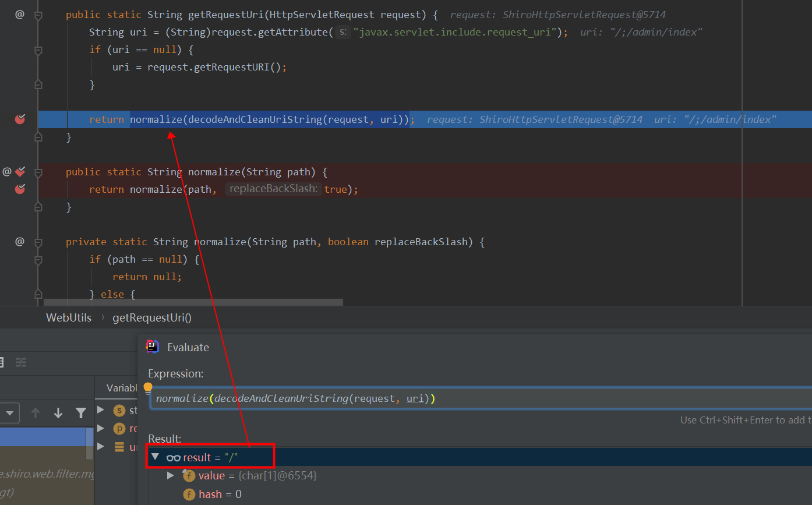
Task: Click the WebUtils breadcrumb
Action: [x=69, y=317]
